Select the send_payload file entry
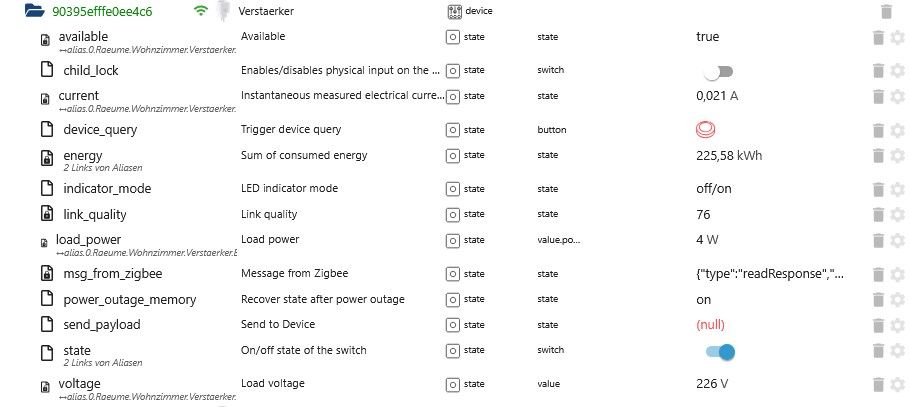Image resolution: width=910 pixels, height=407 pixels. click(x=102, y=325)
